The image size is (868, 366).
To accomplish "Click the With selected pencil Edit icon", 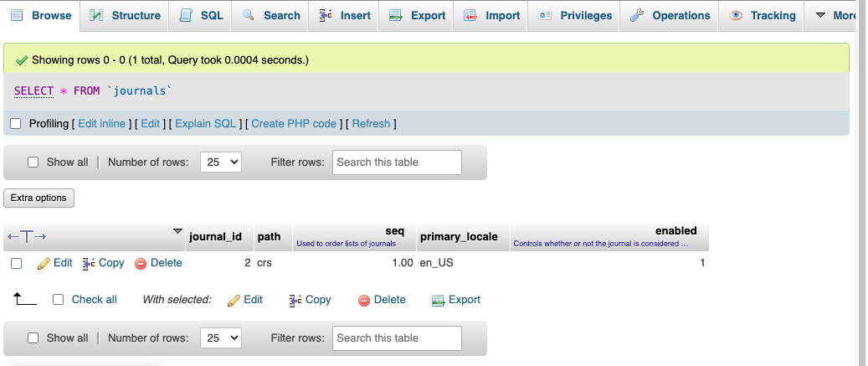I will (x=234, y=300).
